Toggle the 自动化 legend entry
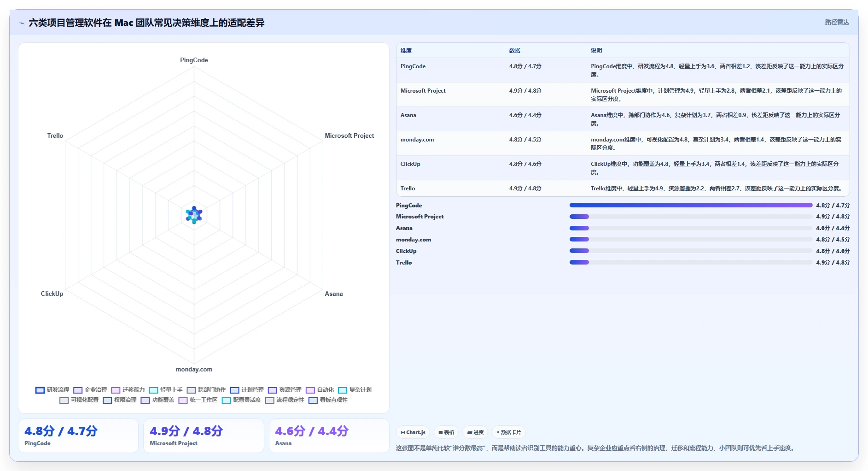The height and width of the screenshot is (471, 868). tap(320, 390)
